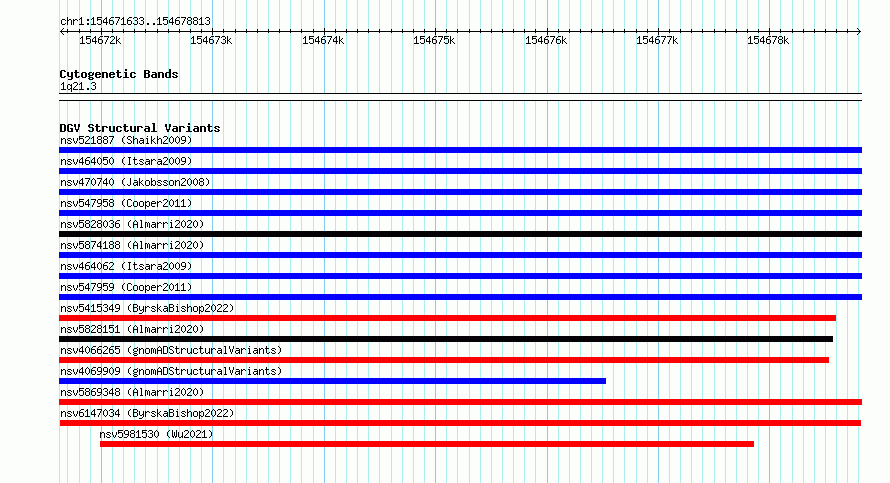Click the nsv521887 (Shaikh2009) variant label
Viewport: 890px width, 483px height.
[126, 140]
